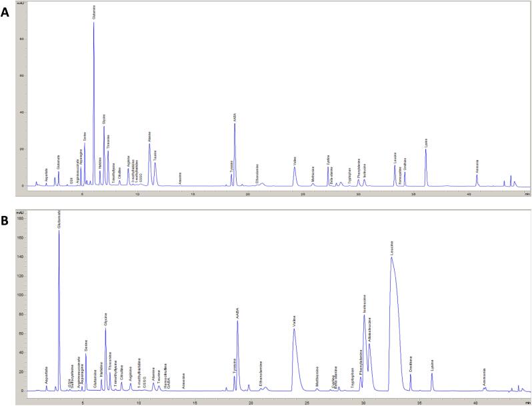Select the Serine label in chromatogram A
This screenshot has width=532, height=406.
[85, 137]
